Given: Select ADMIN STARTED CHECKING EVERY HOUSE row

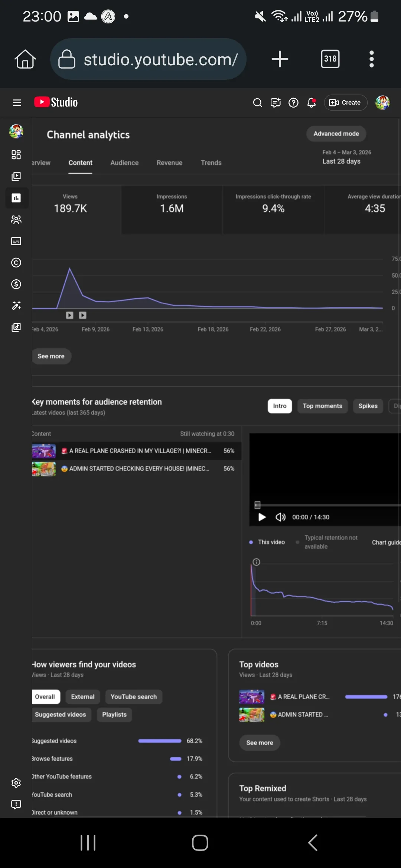Looking at the screenshot, I should click(x=137, y=469).
